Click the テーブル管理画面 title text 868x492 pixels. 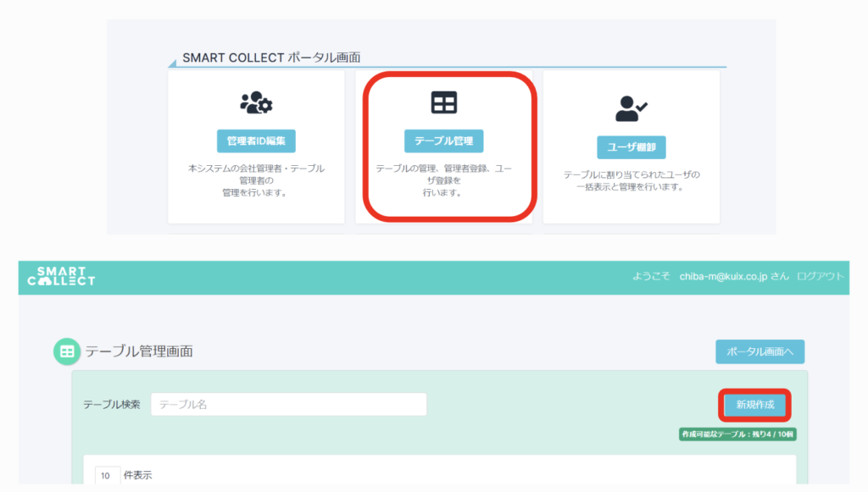point(139,351)
